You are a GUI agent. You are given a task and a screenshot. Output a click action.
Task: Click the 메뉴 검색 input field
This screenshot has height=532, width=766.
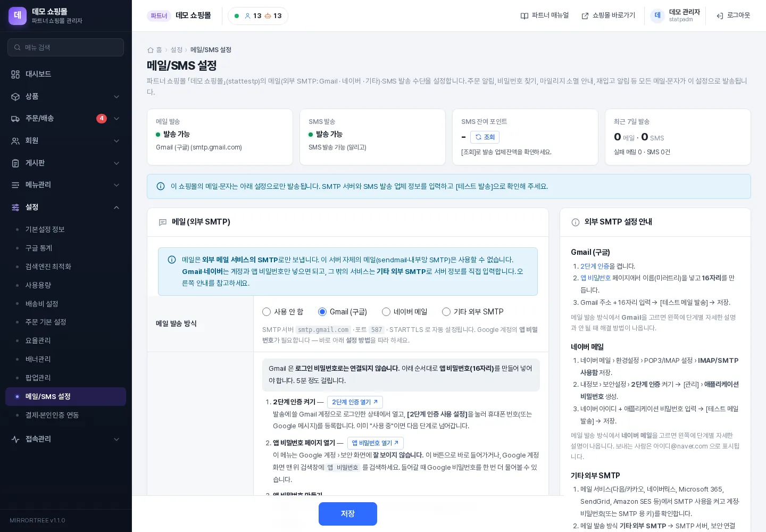[65, 47]
